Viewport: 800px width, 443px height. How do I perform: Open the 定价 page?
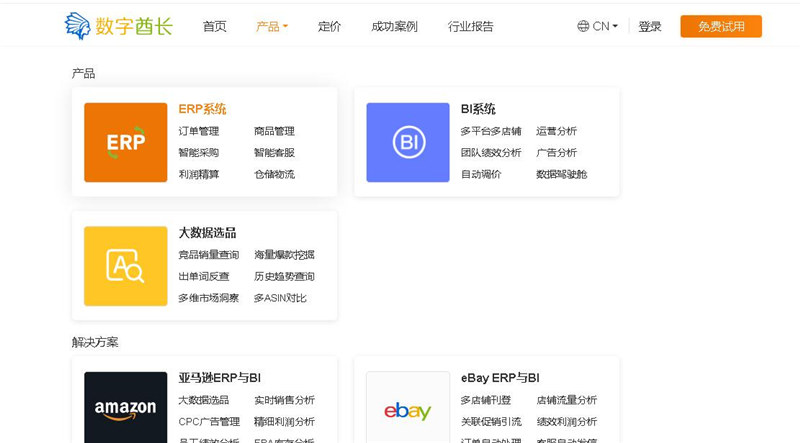(x=329, y=26)
